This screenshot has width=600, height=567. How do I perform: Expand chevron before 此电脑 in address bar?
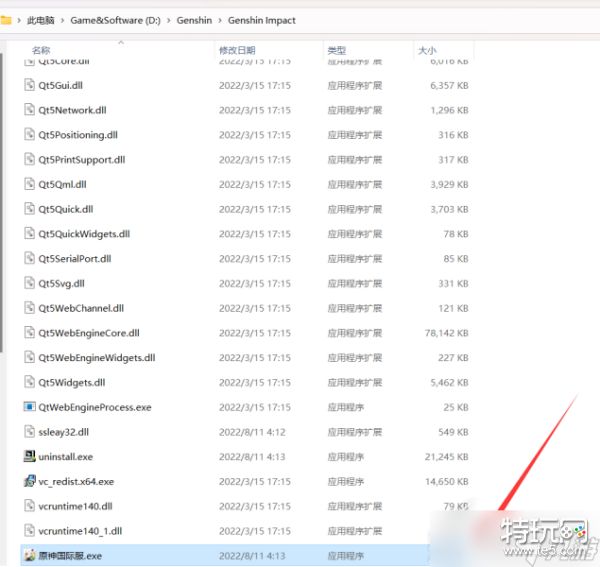[19, 20]
